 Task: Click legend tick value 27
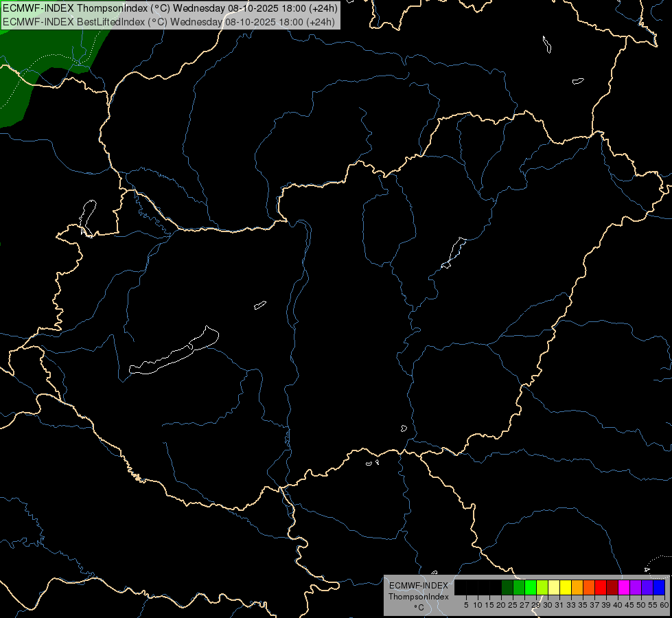click(524, 605)
